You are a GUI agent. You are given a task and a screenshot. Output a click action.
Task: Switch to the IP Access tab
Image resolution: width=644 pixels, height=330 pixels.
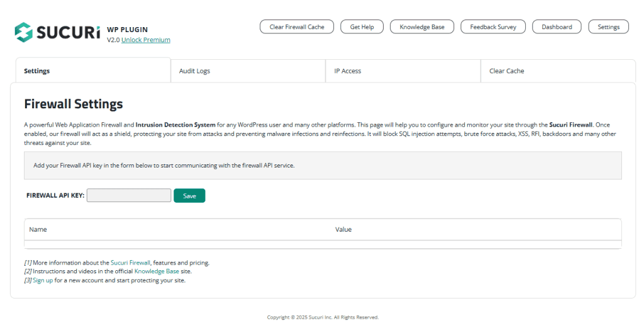click(x=403, y=71)
